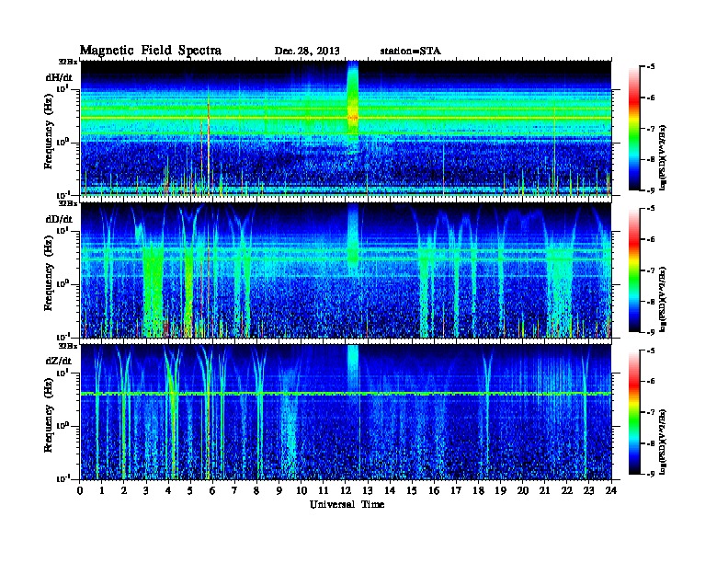Click the hour 16 tick label on the time axis
This screenshot has height=563, width=728.
click(434, 490)
